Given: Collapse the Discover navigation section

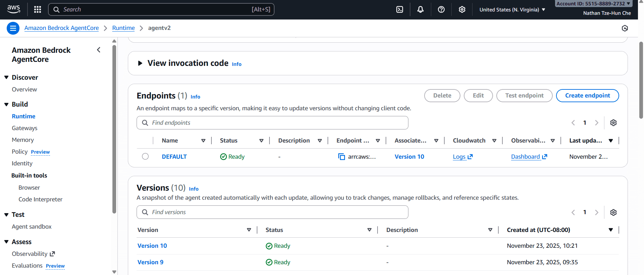Looking at the screenshot, I should [x=6, y=77].
